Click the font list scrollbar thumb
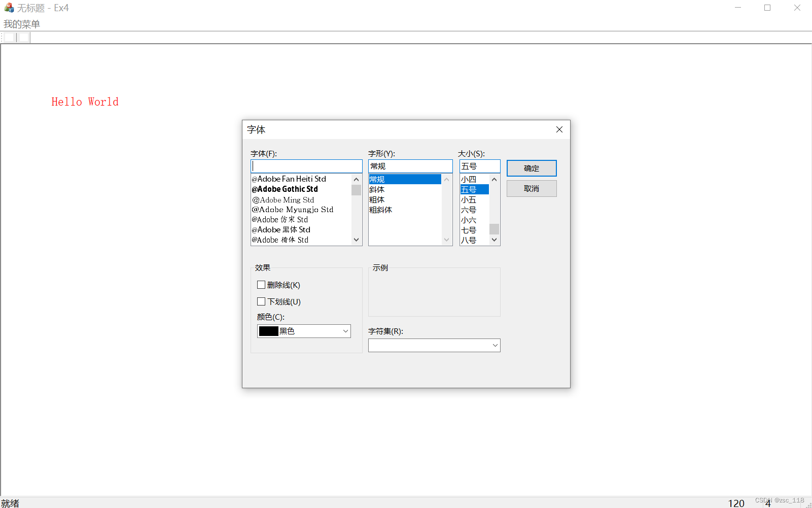Screen dimensions: 812x508 pyautogui.click(x=356, y=190)
